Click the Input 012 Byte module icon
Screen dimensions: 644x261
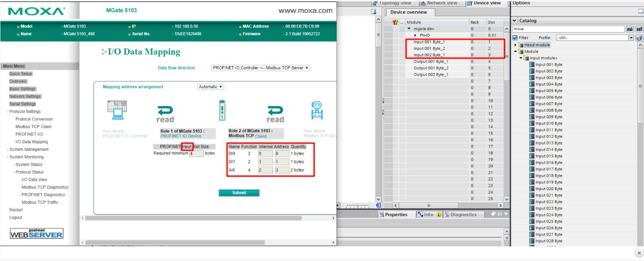(x=532, y=136)
